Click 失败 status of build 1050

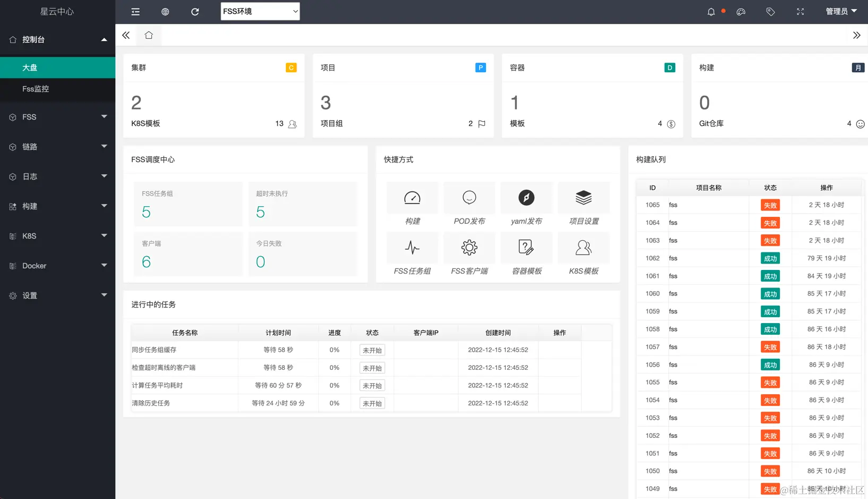click(770, 471)
